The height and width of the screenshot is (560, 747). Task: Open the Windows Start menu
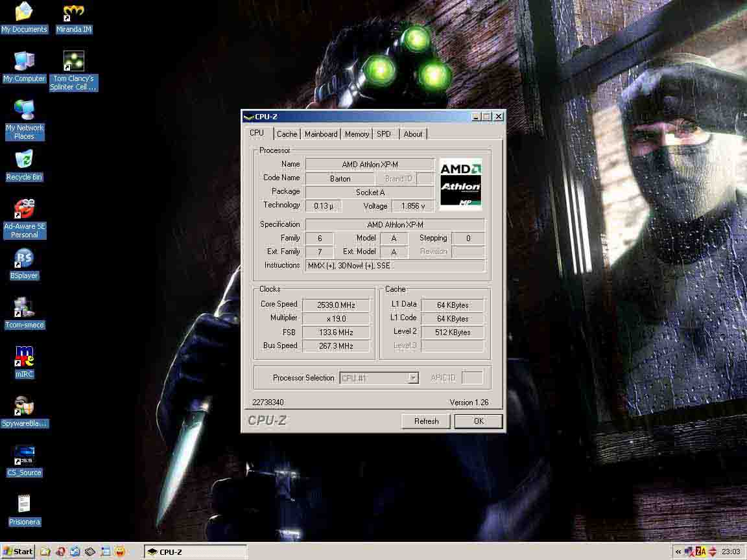(x=18, y=552)
